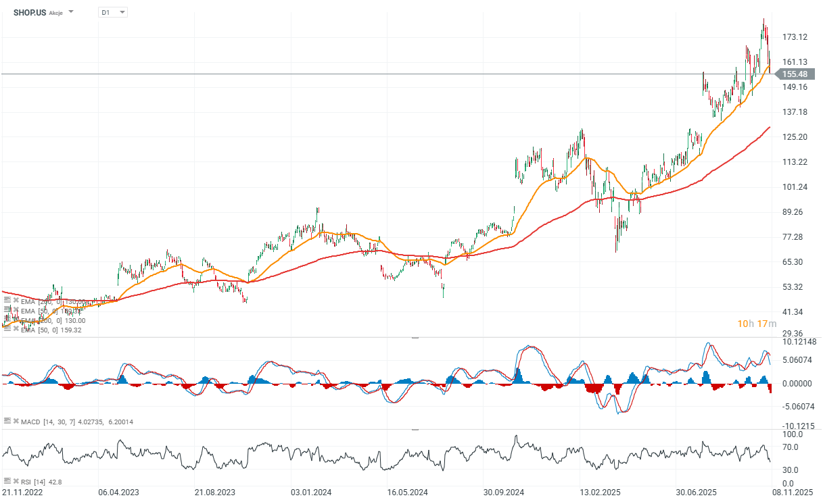Click divider handle between MACD and RSI panes

[415, 429]
